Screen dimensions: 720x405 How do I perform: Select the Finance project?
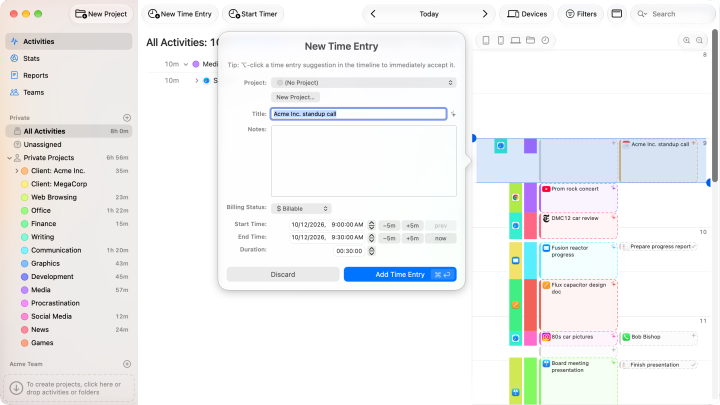click(x=69, y=224)
